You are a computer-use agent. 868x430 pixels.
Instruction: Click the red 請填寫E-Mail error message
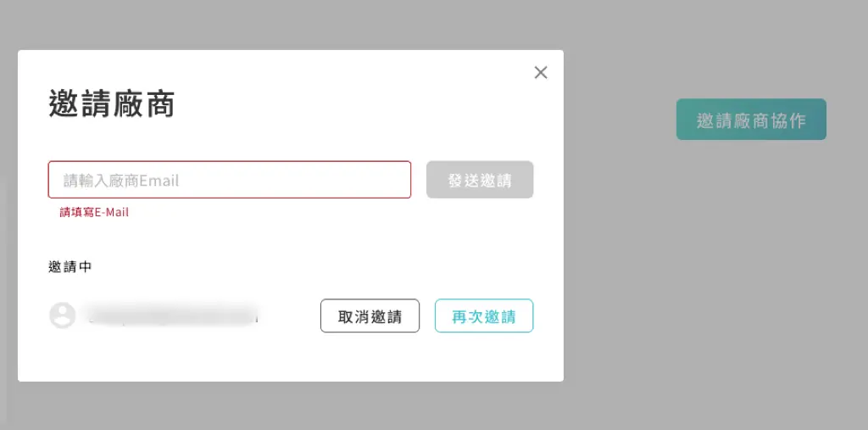pos(94,212)
